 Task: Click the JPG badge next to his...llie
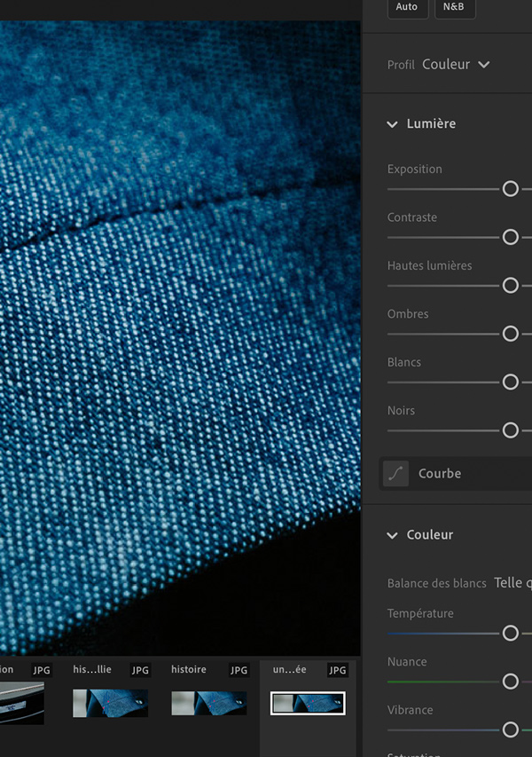coord(140,670)
